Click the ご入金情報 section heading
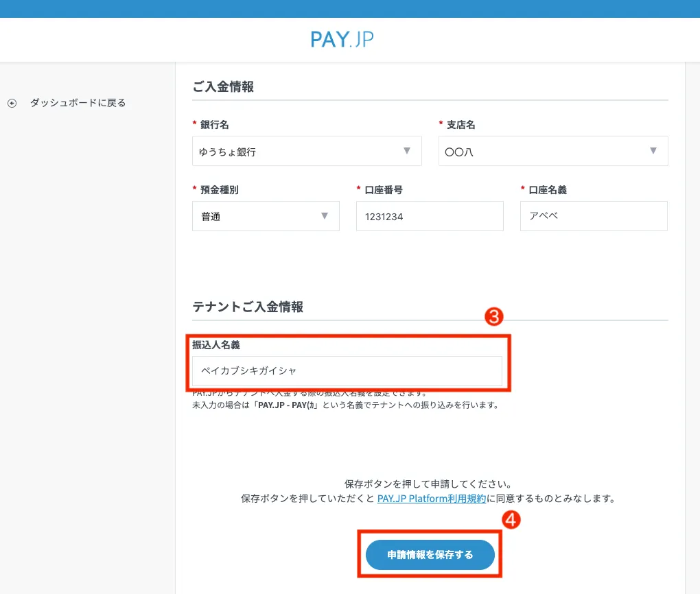The image size is (700, 594). click(x=223, y=86)
